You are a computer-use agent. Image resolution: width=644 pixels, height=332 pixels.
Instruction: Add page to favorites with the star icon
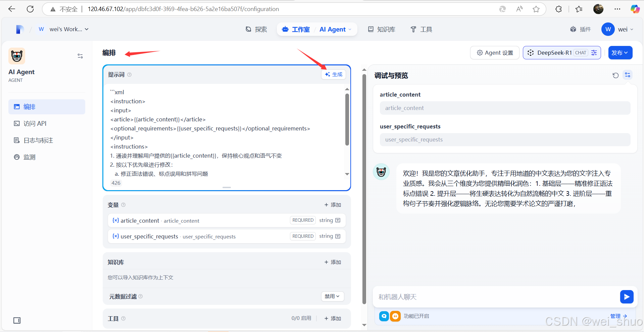pos(536,9)
